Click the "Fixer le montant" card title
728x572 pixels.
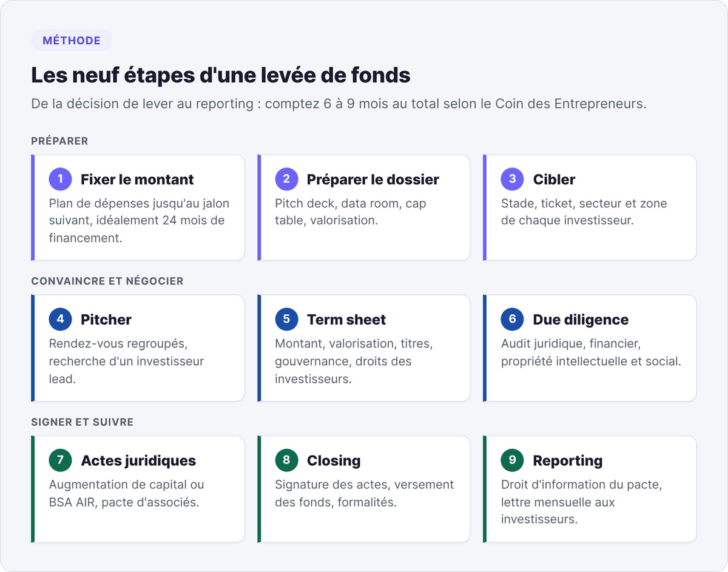tap(137, 180)
